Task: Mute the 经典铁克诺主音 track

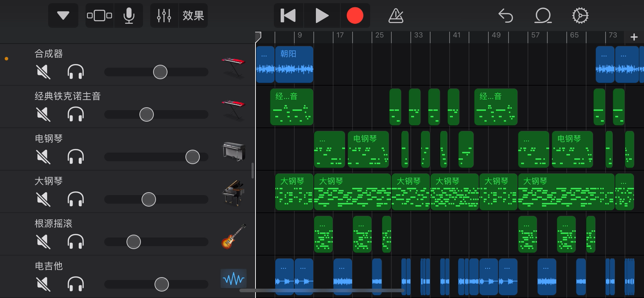Action: tap(43, 114)
